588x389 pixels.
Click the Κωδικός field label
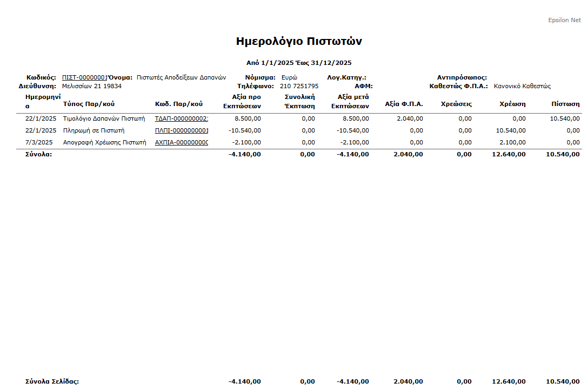(41, 77)
